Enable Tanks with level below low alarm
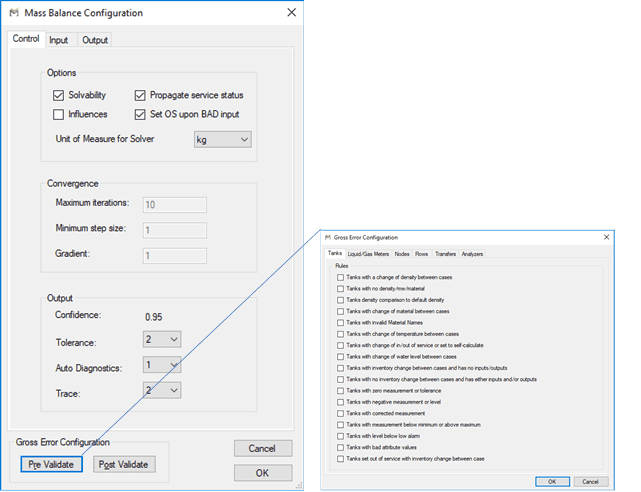This screenshot has height=492, width=641. (340, 436)
